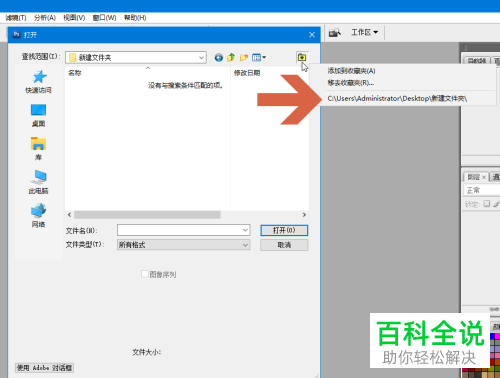Click into the file name input field
Image resolution: width=500 pixels, height=378 pixels.
pos(179,230)
